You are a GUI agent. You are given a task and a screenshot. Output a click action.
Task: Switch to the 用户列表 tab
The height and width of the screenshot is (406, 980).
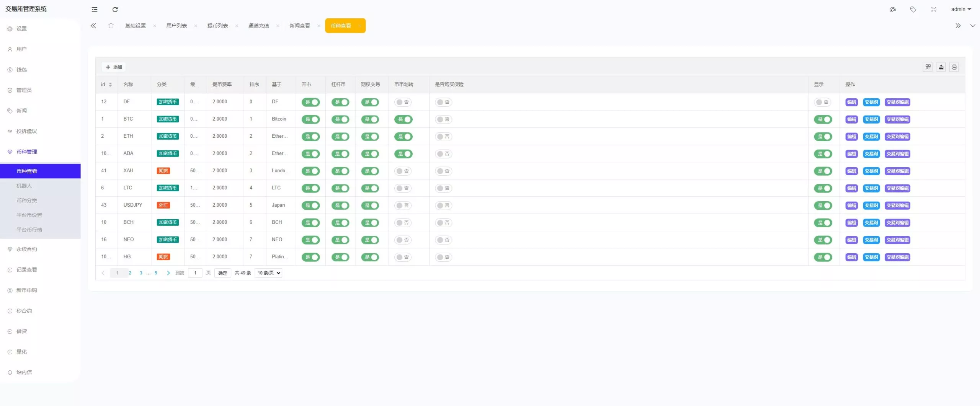[177, 26]
